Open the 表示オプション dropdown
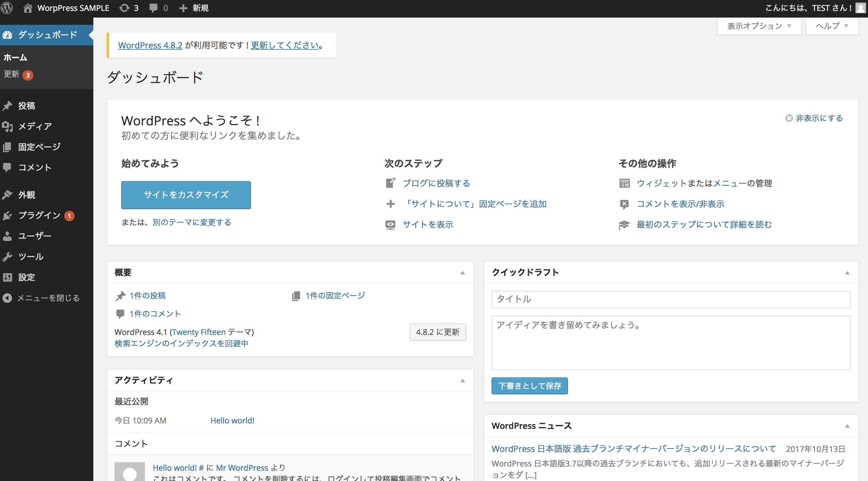 (759, 26)
